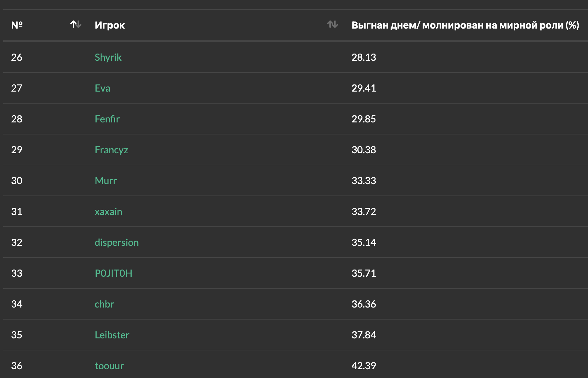Click sort arrows icon beside № column
The width and height of the screenshot is (588, 378).
coord(76,24)
